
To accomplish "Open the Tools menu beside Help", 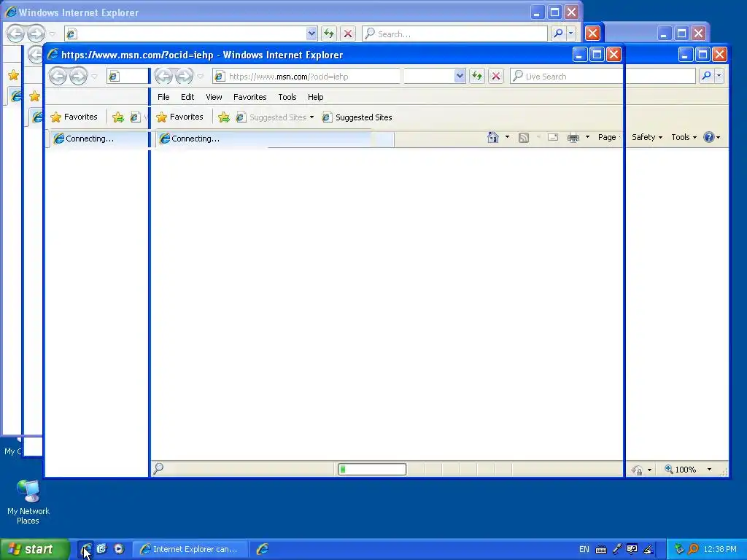I will [x=287, y=97].
